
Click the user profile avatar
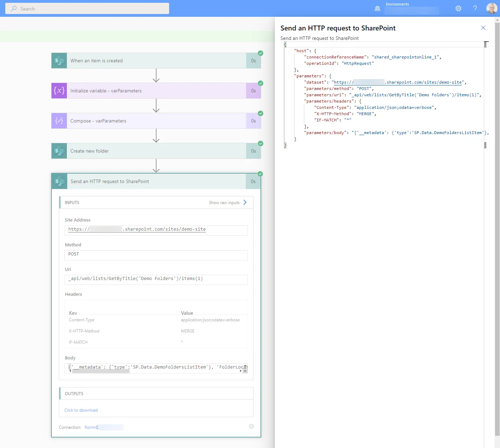coord(492,8)
